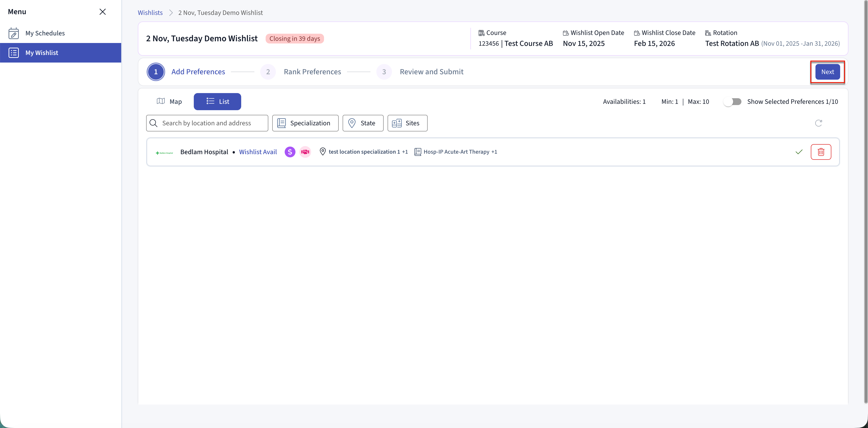This screenshot has height=428, width=868.
Task: Open the State filter dropdown
Action: [363, 123]
